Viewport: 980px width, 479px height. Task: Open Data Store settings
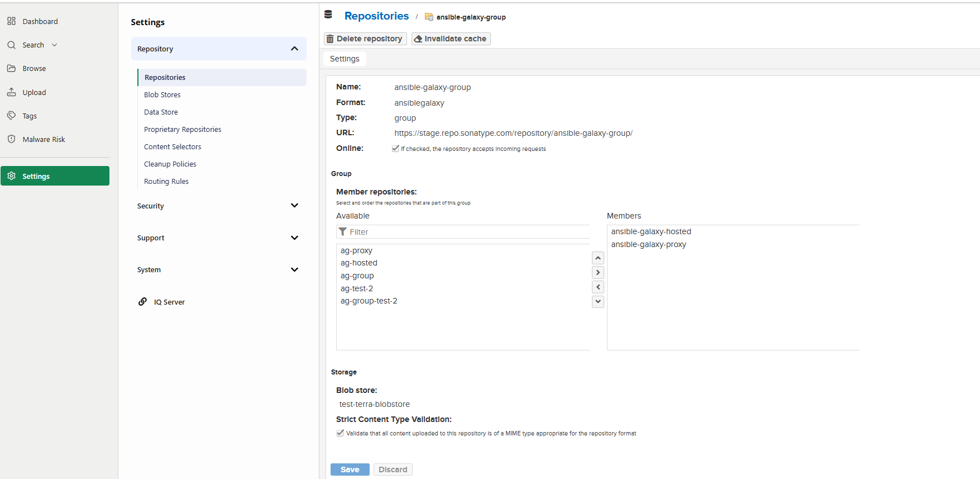[x=161, y=112]
